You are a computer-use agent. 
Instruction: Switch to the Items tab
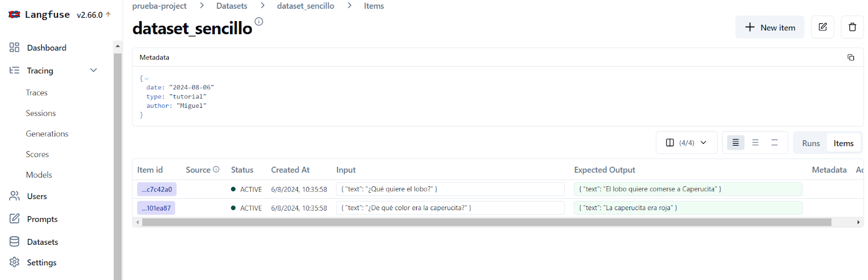843,143
